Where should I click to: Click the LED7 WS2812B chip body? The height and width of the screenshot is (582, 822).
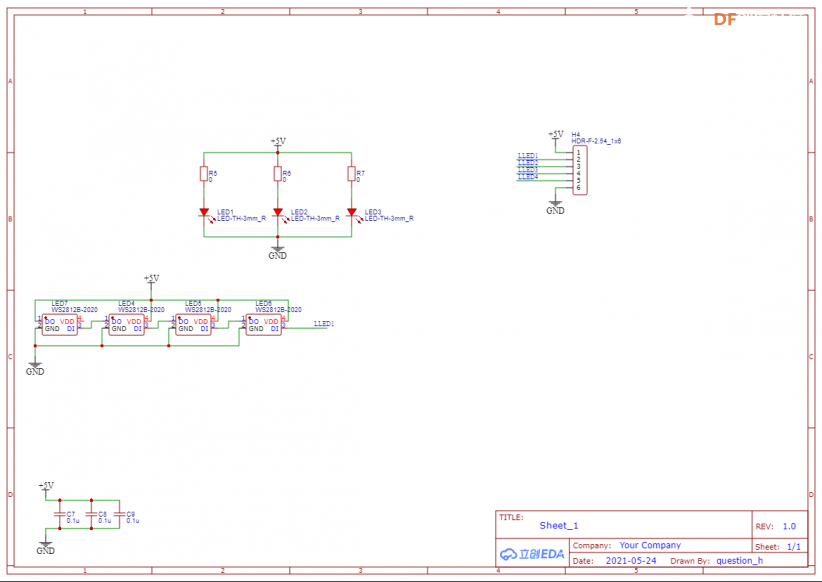[60, 325]
